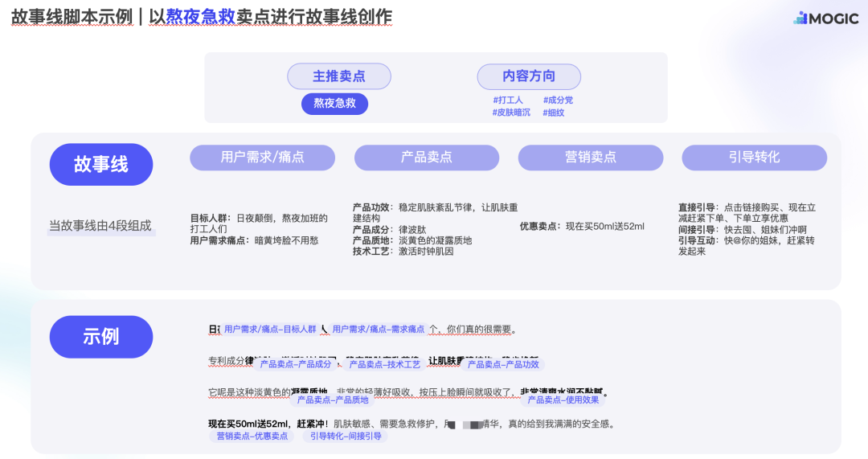The height and width of the screenshot is (459, 868).
Task: Click the MOGIC logo
Action: pos(826,18)
